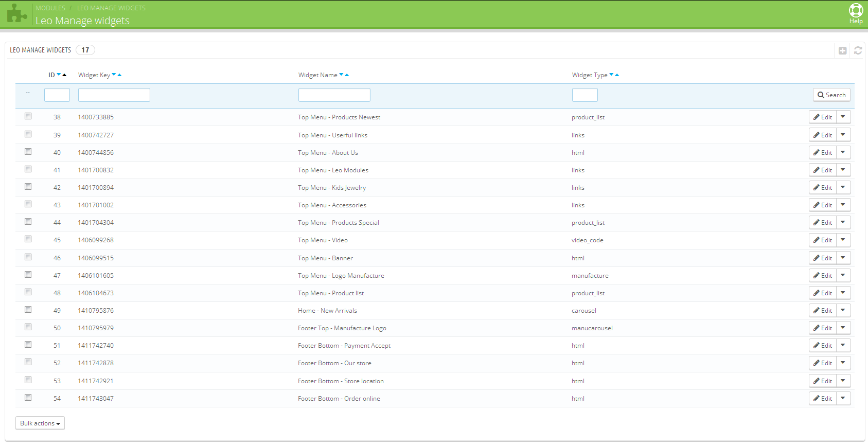Open action dropdown for Manufacture Logo row
The height and width of the screenshot is (446, 868).
click(x=843, y=328)
